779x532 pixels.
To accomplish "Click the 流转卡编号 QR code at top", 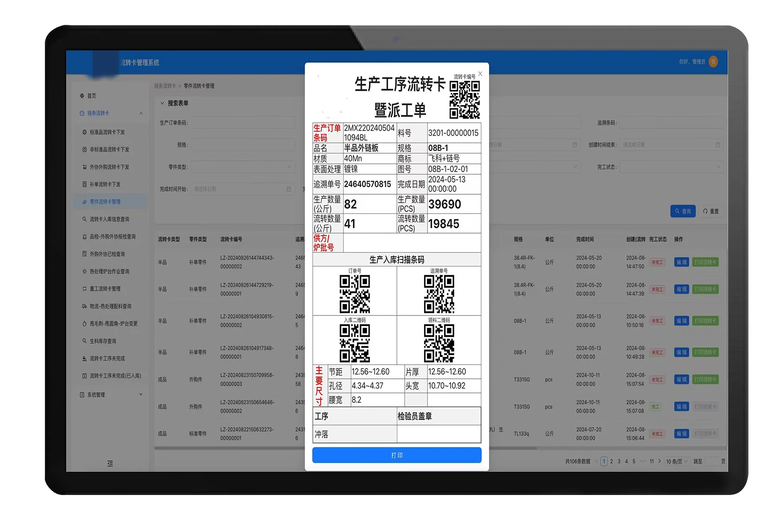I will point(464,100).
